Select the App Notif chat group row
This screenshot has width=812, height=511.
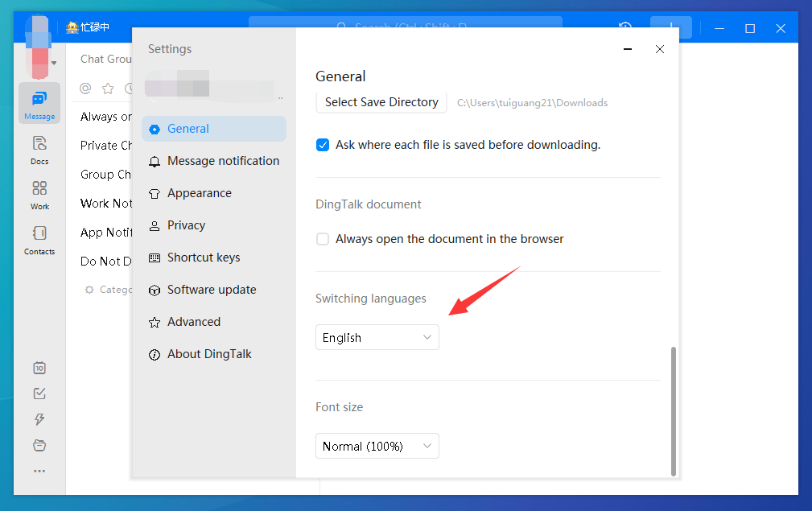(105, 233)
